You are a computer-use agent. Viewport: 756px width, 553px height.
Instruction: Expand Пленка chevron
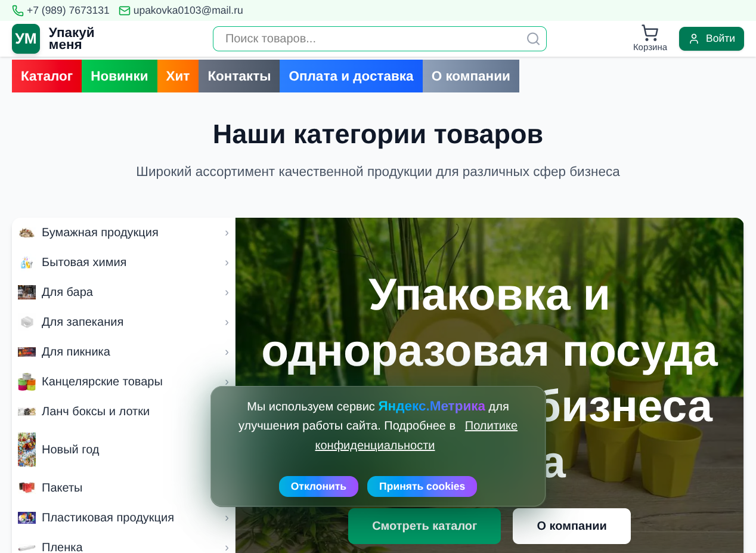(x=227, y=548)
